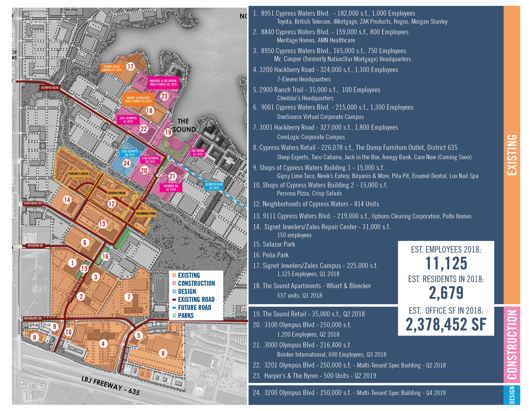
Task: Click map marker number 23
Action: pos(164,96)
